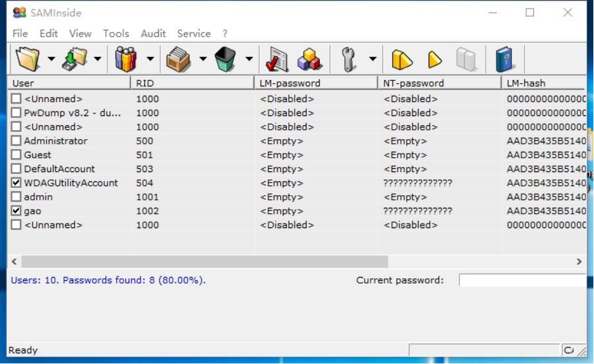Click the grayed-out pause toolbar icon

[466, 59]
